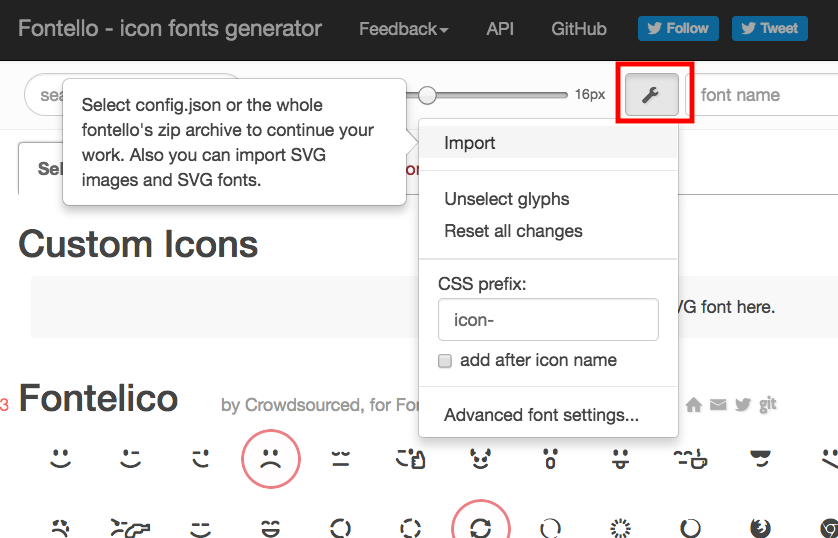This screenshot has height=538, width=838.
Task: Select the Firefox logo glyph
Action: [x=761, y=528]
